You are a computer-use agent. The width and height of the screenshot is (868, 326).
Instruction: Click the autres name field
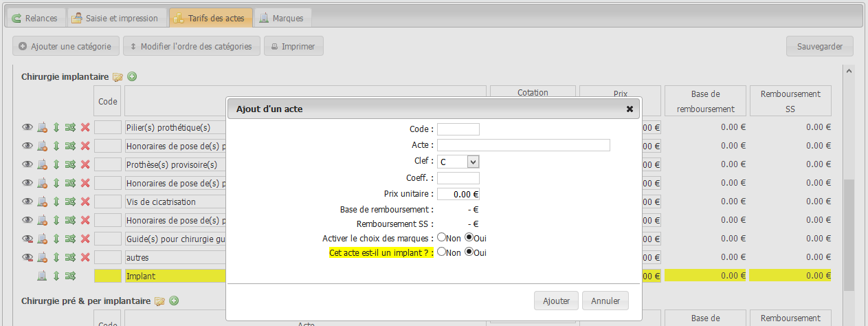point(176,257)
